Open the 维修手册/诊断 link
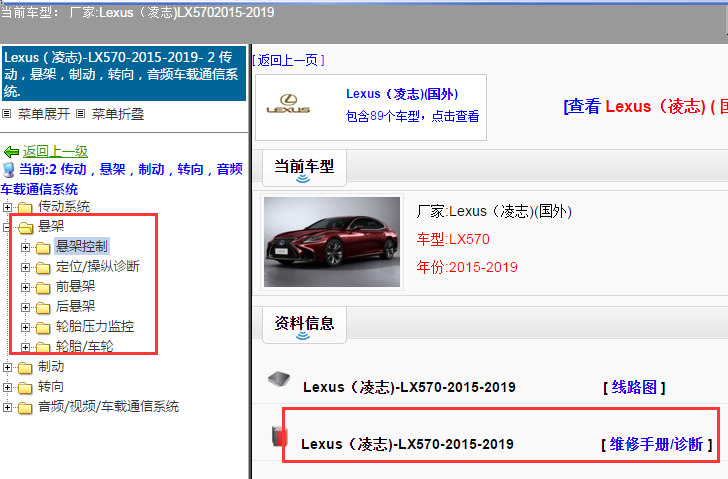Viewport: 728px width, 479px height. 656,444
